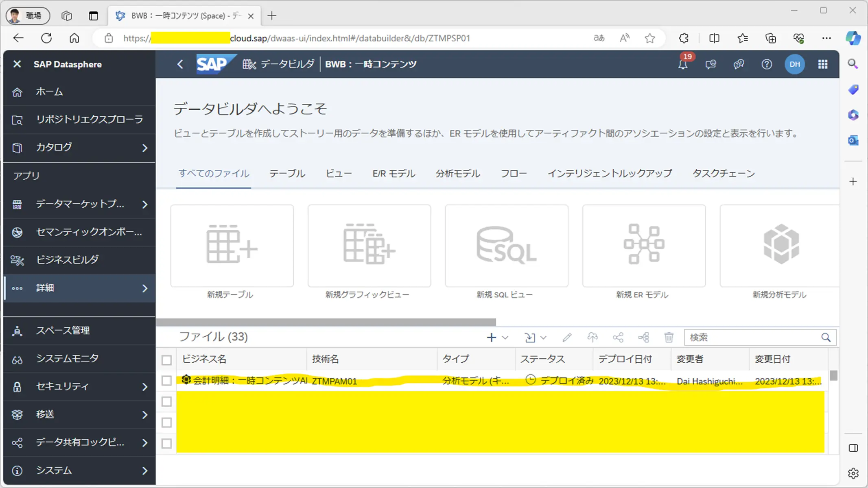Viewport: 868px width, 488px height.
Task: Switch to すべてのファイル tab
Action: [x=214, y=174]
